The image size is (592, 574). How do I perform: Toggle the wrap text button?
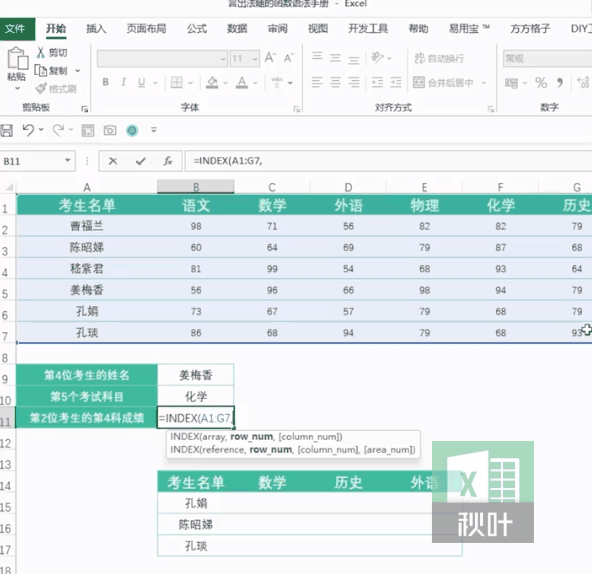tap(439, 58)
